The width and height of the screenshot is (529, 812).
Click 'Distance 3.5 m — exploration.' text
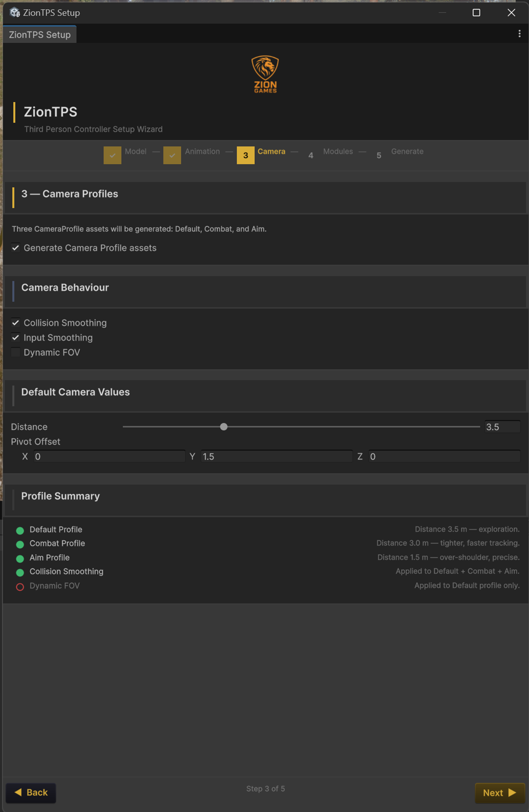tap(467, 529)
